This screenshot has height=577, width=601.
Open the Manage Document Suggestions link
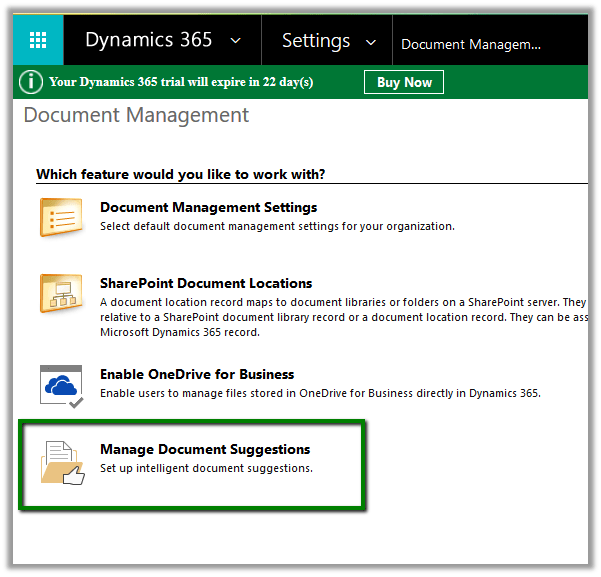[x=205, y=450]
